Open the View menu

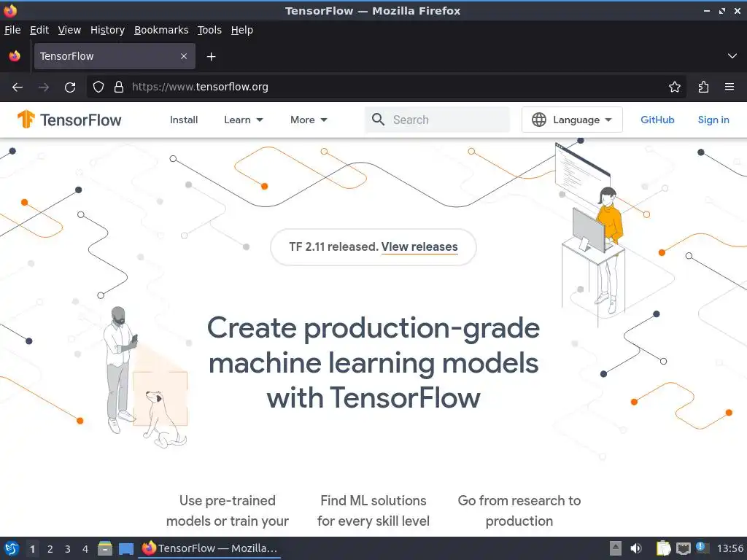[x=69, y=30]
